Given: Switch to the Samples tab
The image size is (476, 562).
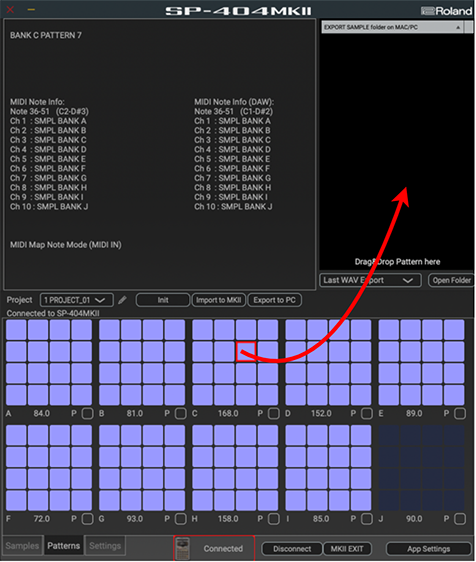Looking at the screenshot, I should (22, 546).
